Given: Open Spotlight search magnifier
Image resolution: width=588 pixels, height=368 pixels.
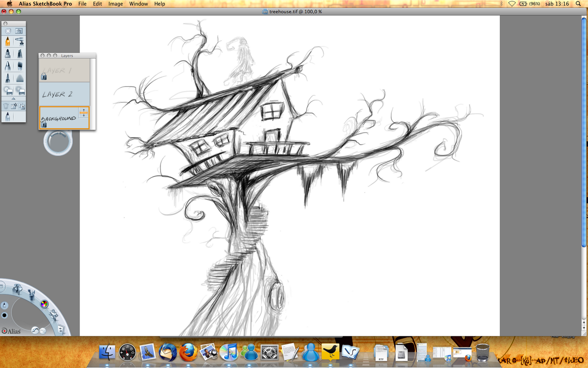Looking at the screenshot, I should (578, 4).
